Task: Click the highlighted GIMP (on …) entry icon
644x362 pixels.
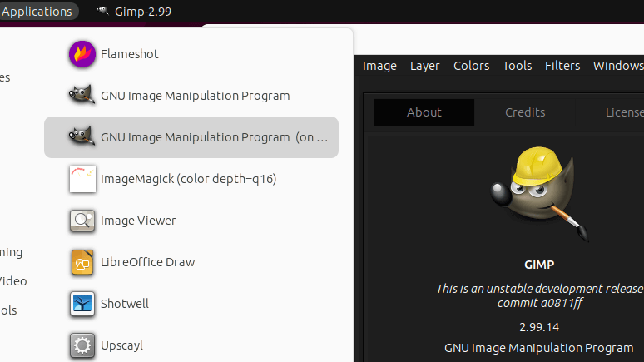Action: [x=82, y=136]
